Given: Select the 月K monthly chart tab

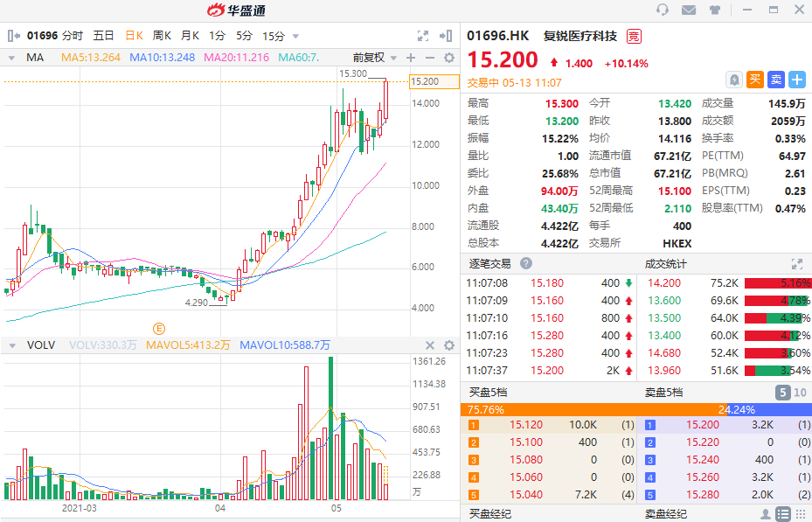Looking at the screenshot, I should 190,36.
